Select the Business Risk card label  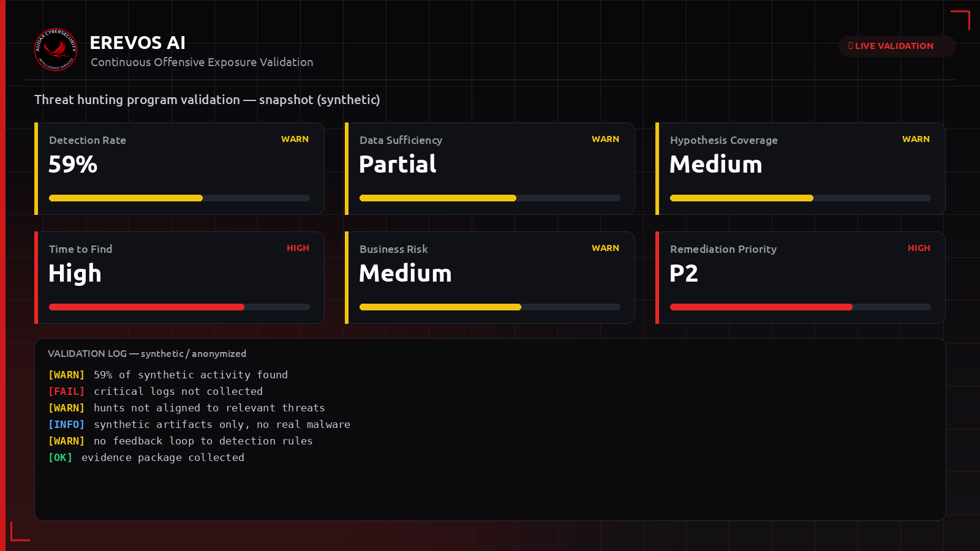tap(393, 249)
